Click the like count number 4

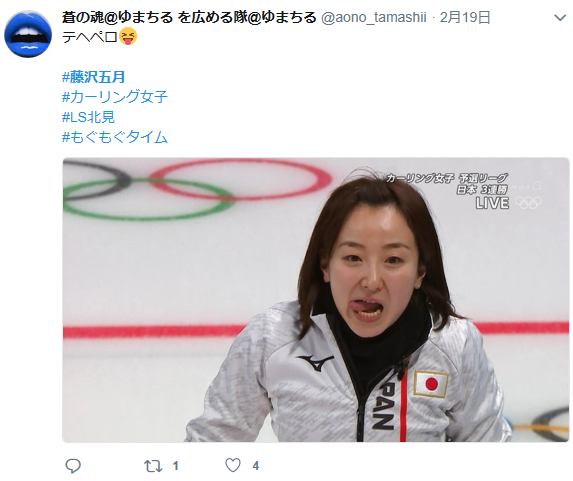tap(255, 466)
